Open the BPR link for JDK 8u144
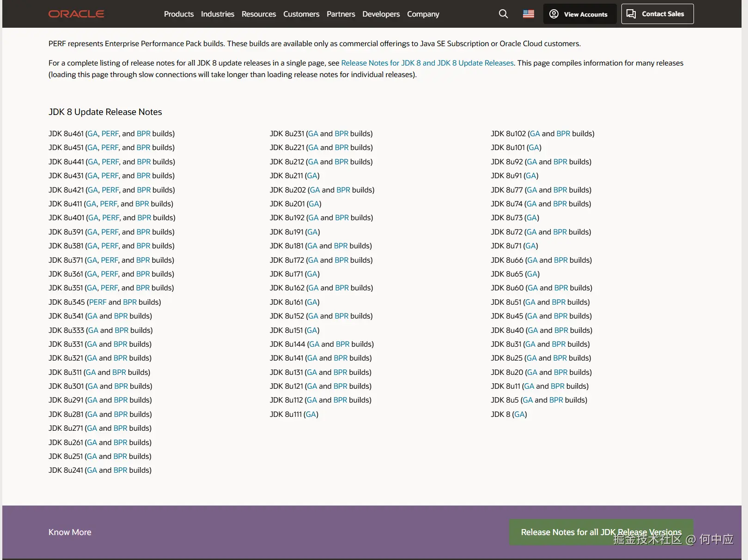Image resolution: width=748 pixels, height=560 pixels. [x=343, y=344]
